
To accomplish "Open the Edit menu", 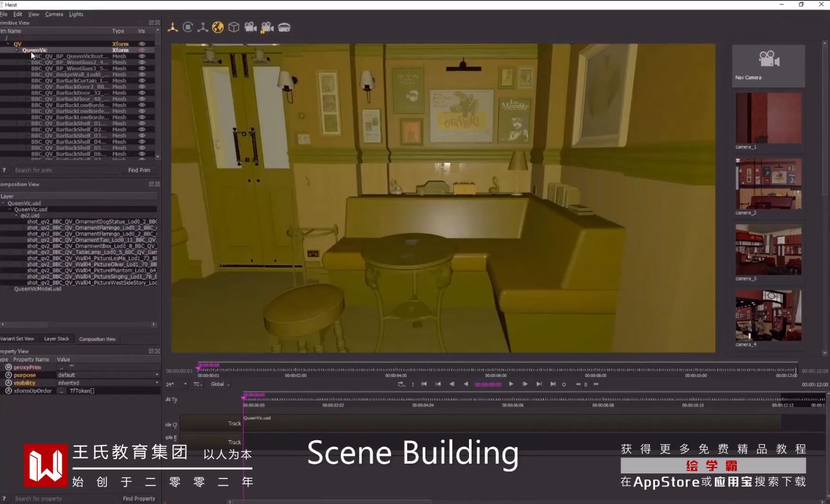I will (x=18, y=14).
